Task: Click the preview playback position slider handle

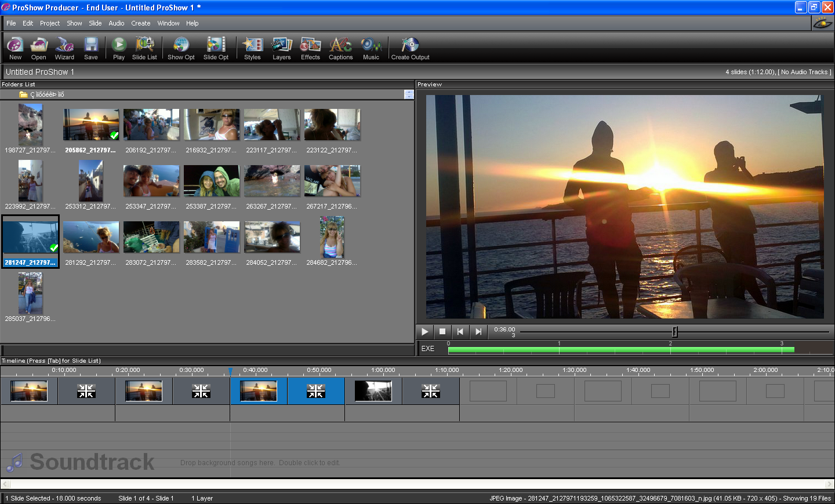Action: [674, 331]
